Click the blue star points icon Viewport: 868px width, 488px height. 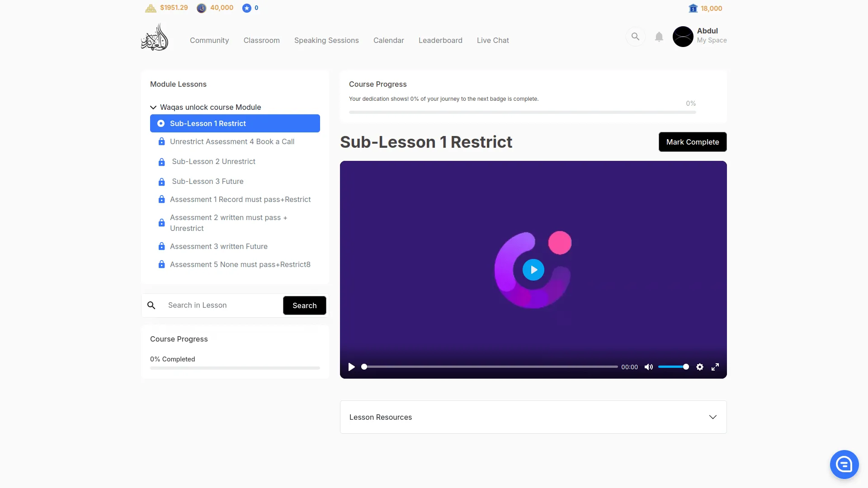[x=246, y=8]
